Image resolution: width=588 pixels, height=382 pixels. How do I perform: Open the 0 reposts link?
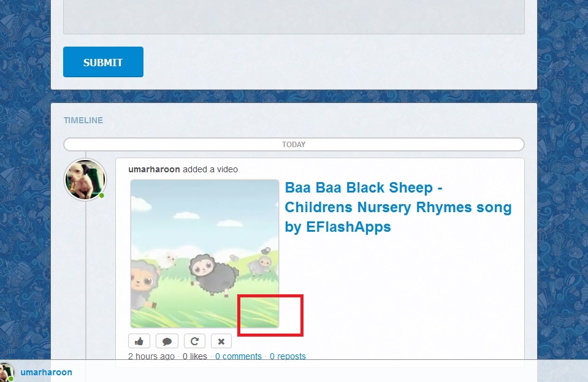(x=288, y=356)
